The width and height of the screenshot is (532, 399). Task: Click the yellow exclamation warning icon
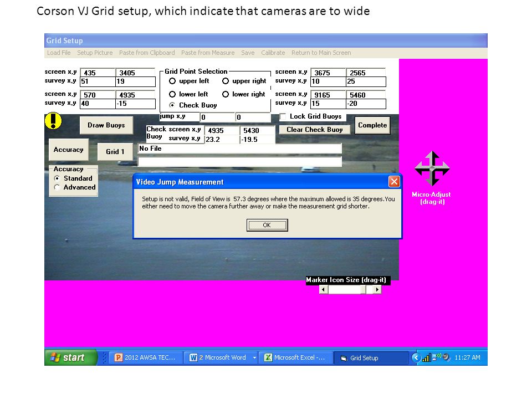point(53,121)
